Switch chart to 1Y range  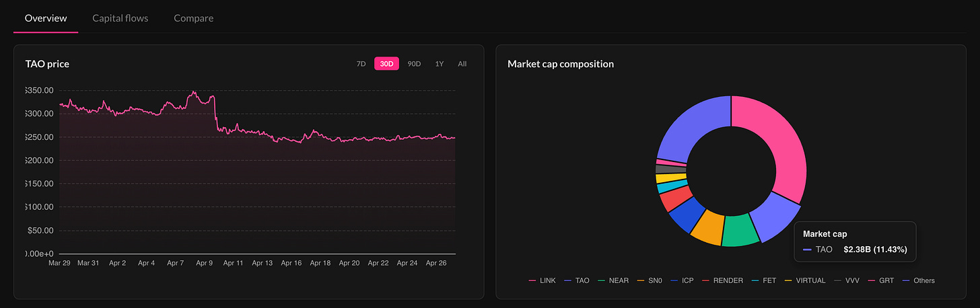click(440, 64)
